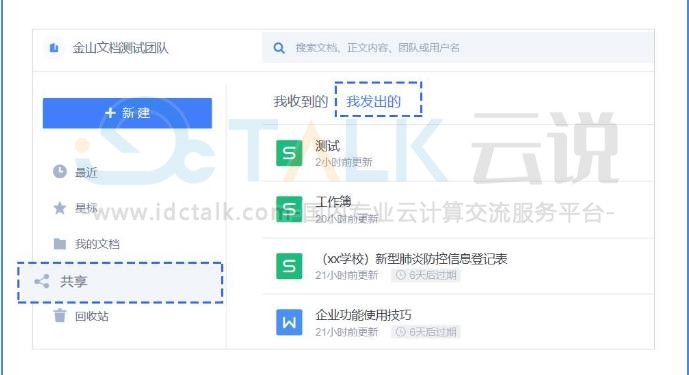689x375 pixels.
Task: Click expiry badge on 新型肺炎防控信息登记表 row
Action: [x=426, y=275]
